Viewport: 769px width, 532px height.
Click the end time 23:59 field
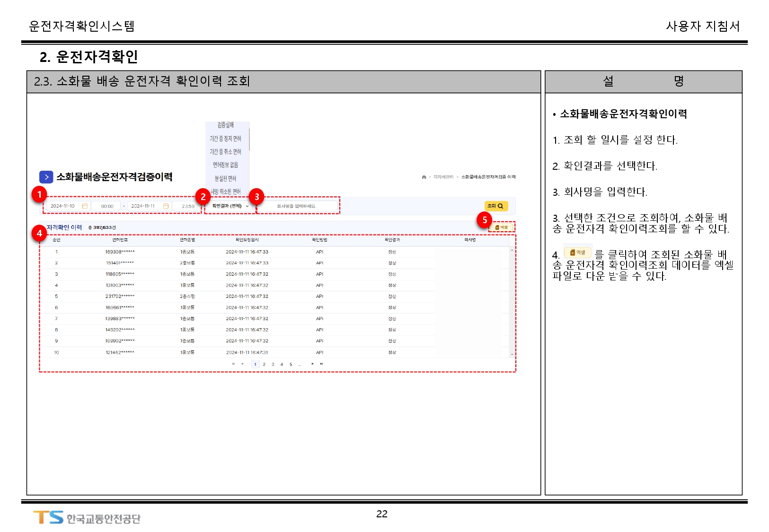coord(188,206)
